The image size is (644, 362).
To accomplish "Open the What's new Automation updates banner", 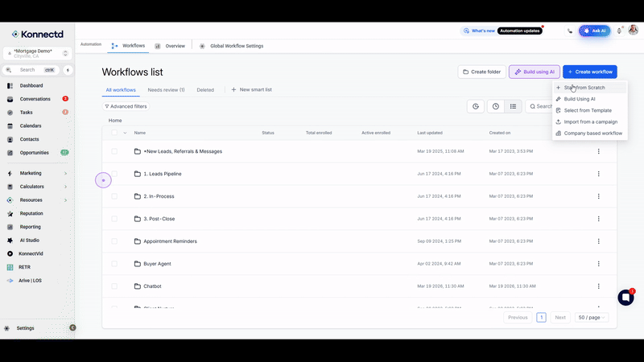I will pyautogui.click(x=502, y=31).
